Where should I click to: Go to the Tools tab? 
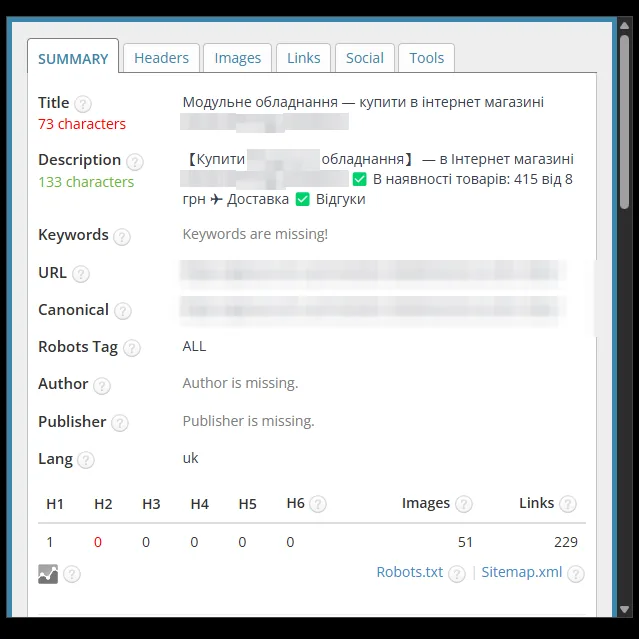coord(426,58)
